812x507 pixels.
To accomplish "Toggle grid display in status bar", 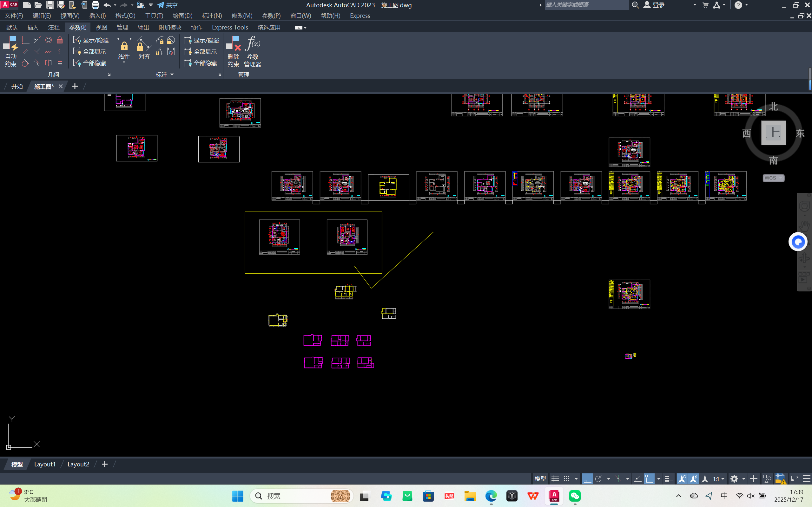I will [555, 479].
